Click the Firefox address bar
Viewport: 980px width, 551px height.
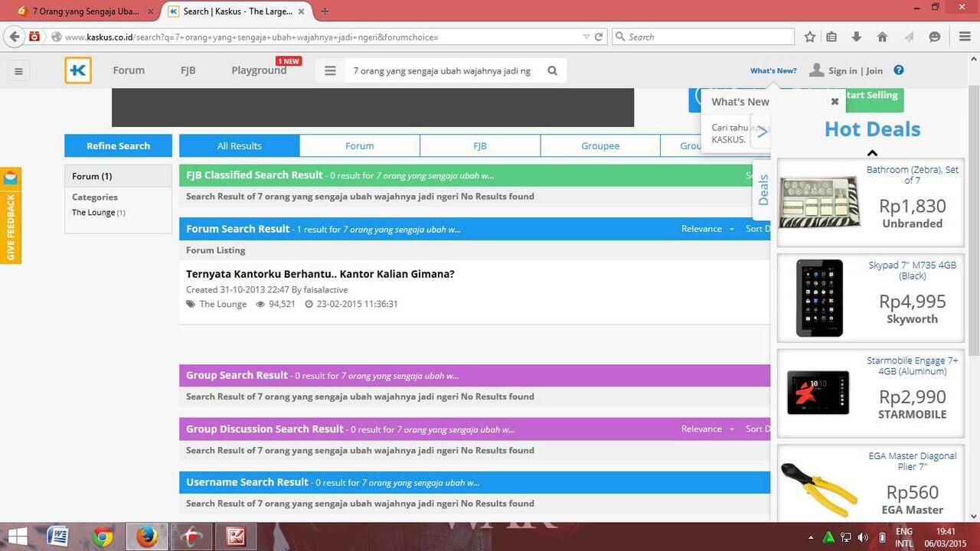coord(322,37)
